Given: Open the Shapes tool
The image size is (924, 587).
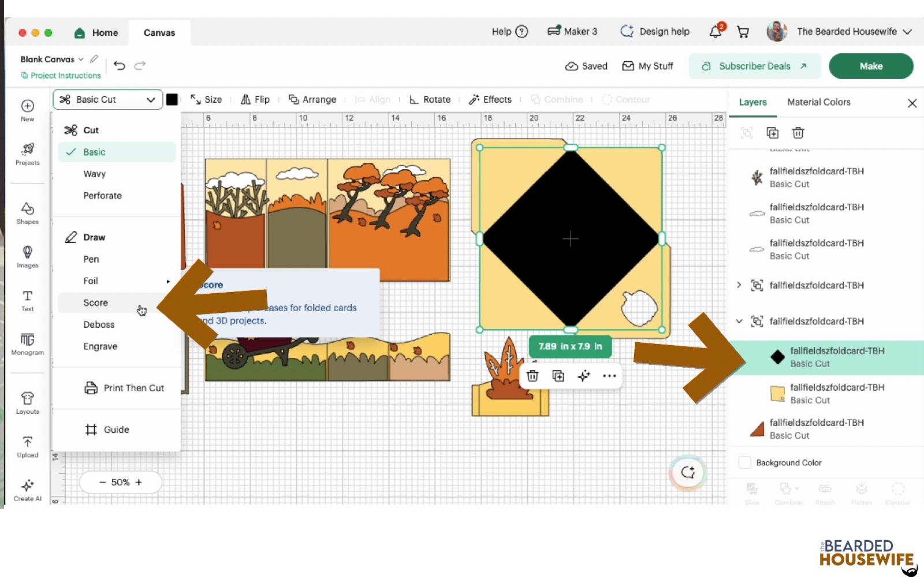Looking at the screenshot, I should coord(27,213).
